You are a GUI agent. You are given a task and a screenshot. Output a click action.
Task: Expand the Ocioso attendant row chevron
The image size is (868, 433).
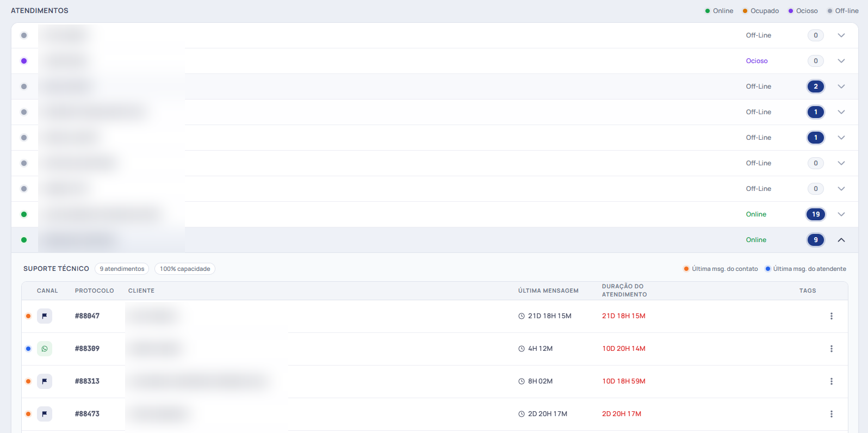point(841,61)
